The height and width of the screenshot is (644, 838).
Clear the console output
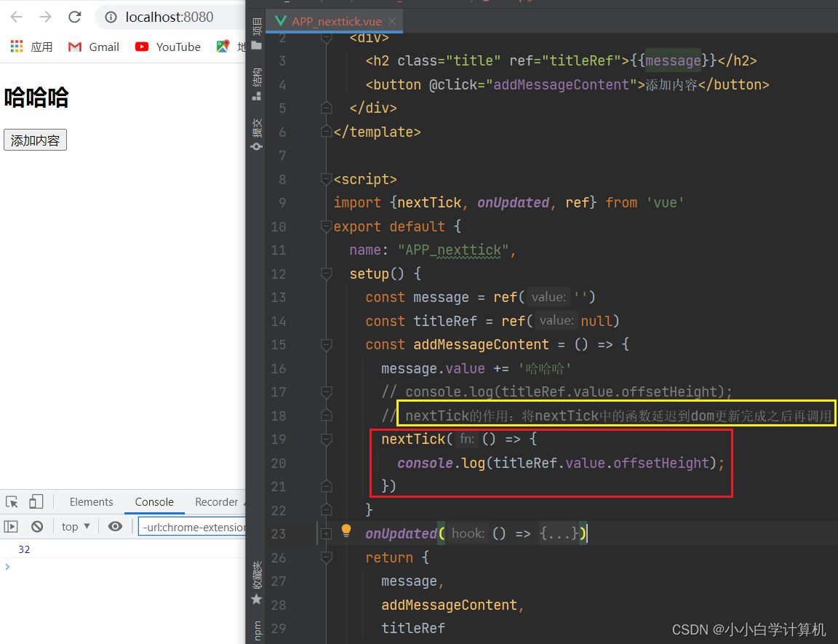click(x=37, y=526)
